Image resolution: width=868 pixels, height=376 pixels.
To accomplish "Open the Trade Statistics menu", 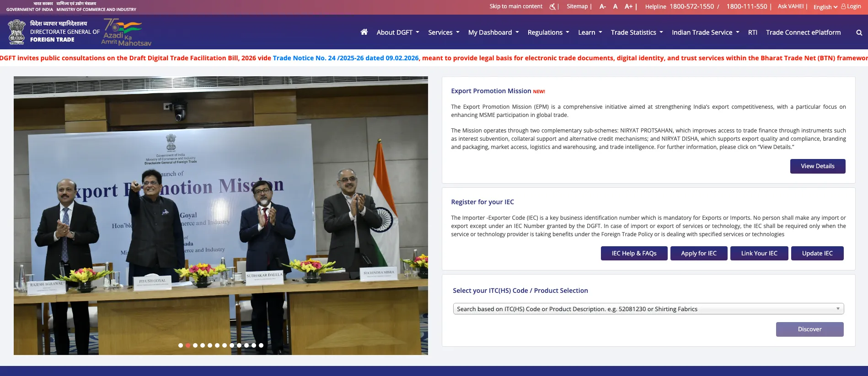I will tap(637, 32).
